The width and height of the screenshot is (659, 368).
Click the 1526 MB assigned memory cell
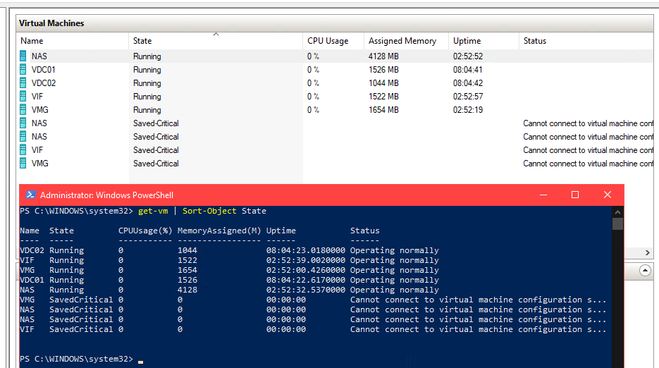point(384,70)
